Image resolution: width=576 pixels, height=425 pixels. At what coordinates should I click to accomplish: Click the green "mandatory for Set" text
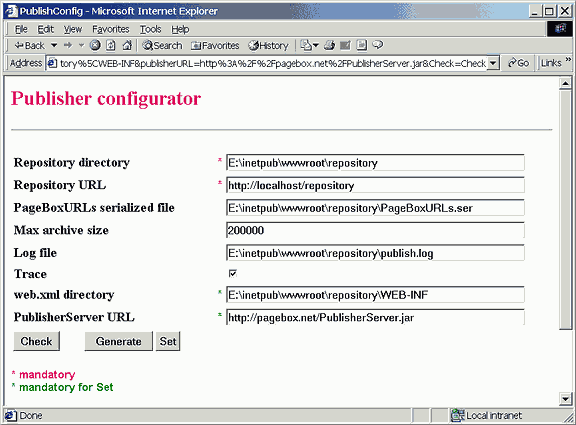[x=66, y=387]
